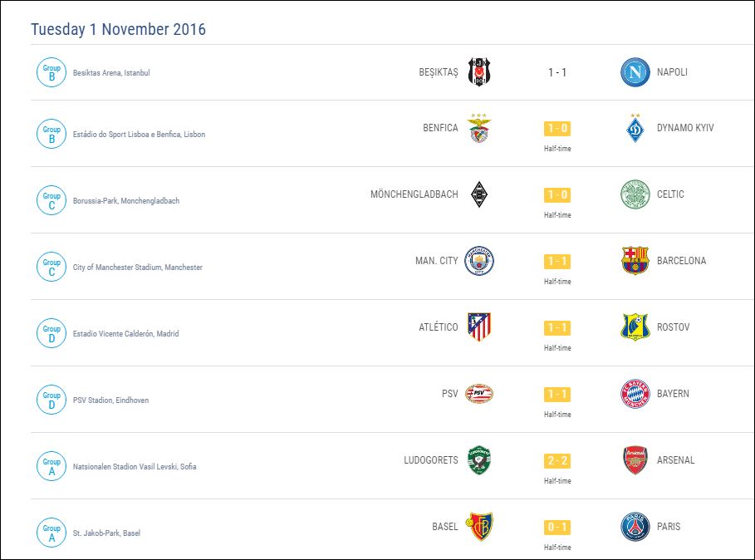This screenshot has height=560, width=755.
Task: Select the Benfica eagle crest
Action: 478,129
